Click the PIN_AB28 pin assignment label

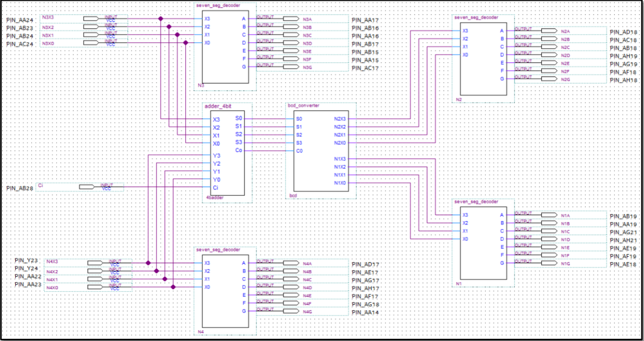(19, 188)
